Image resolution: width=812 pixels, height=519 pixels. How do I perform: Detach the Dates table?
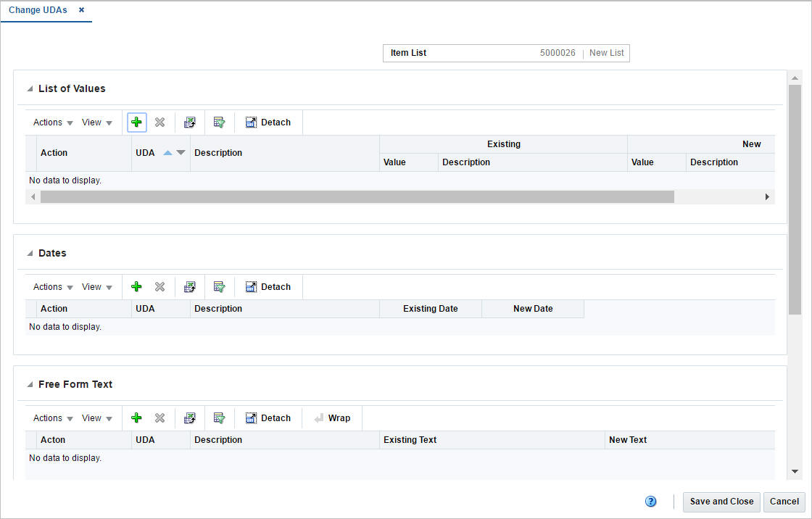268,287
